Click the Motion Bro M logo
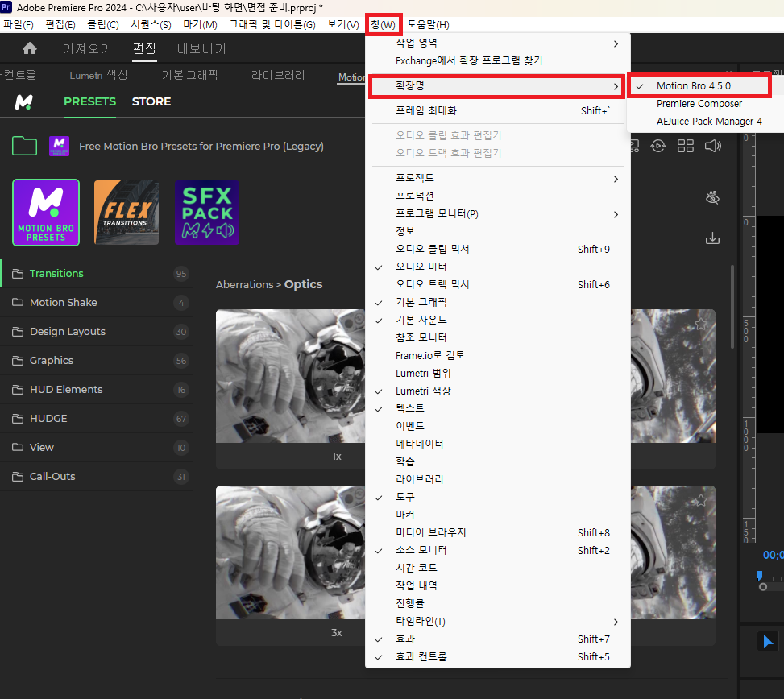The height and width of the screenshot is (699, 784). (x=23, y=102)
